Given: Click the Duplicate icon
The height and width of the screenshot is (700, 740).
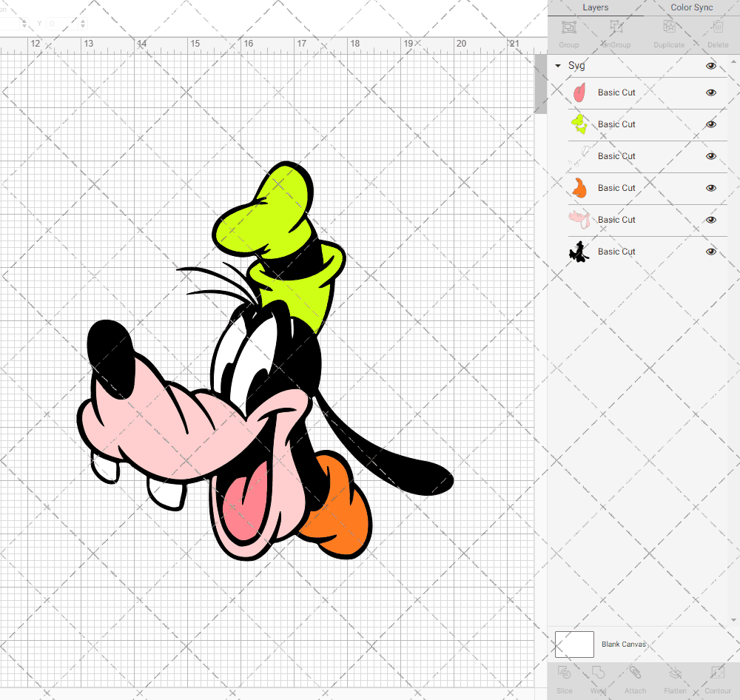Looking at the screenshot, I should 669,27.
